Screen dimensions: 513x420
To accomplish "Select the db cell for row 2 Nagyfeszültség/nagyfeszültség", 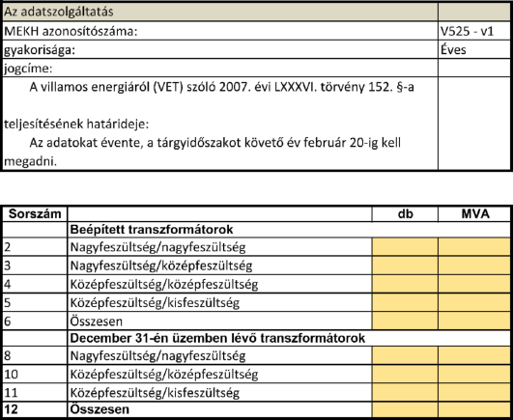I will [405, 247].
